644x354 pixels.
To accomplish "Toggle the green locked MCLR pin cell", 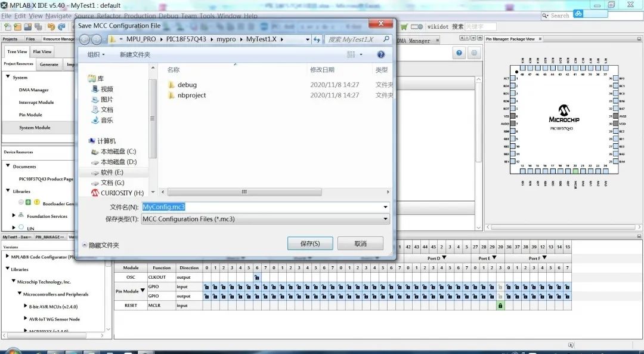I will click(500, 306).
